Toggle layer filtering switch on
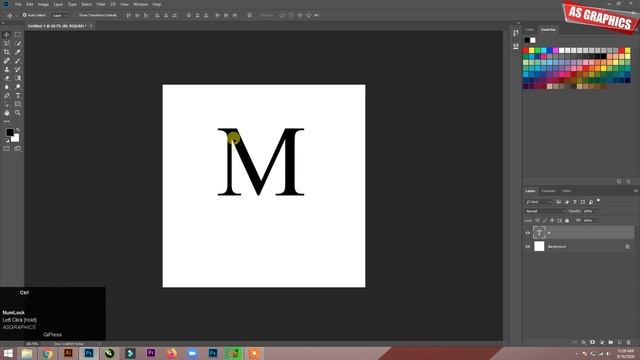The height and width of the screenshot is (360, 640). click(x=598, y=200)
